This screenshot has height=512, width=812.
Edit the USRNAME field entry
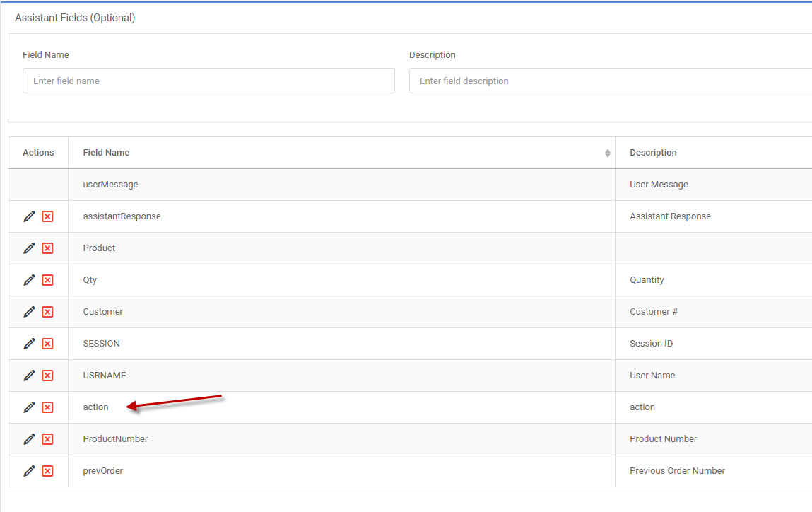pyautogui.click(x=29, y=376)
